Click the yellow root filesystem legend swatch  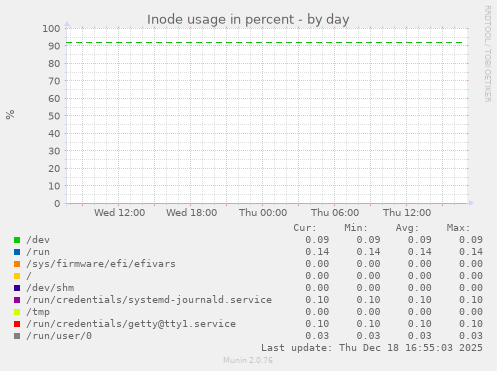point(17,276)
